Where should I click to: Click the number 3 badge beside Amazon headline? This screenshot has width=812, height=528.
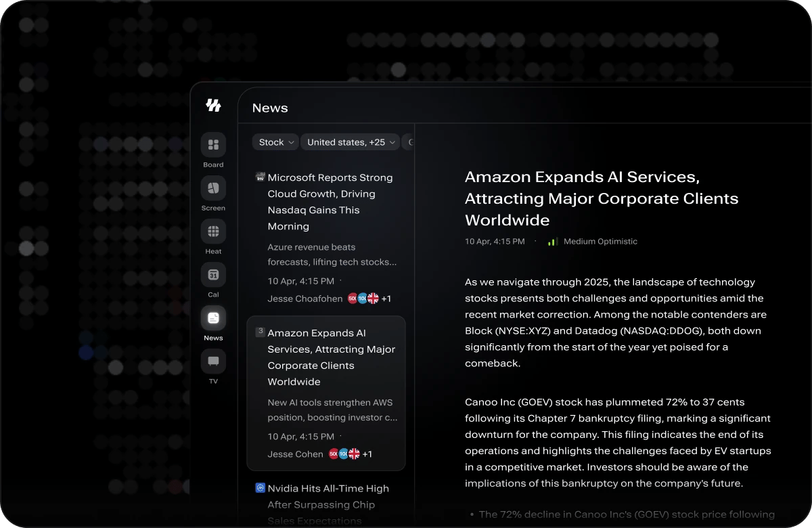coord(260,332)
